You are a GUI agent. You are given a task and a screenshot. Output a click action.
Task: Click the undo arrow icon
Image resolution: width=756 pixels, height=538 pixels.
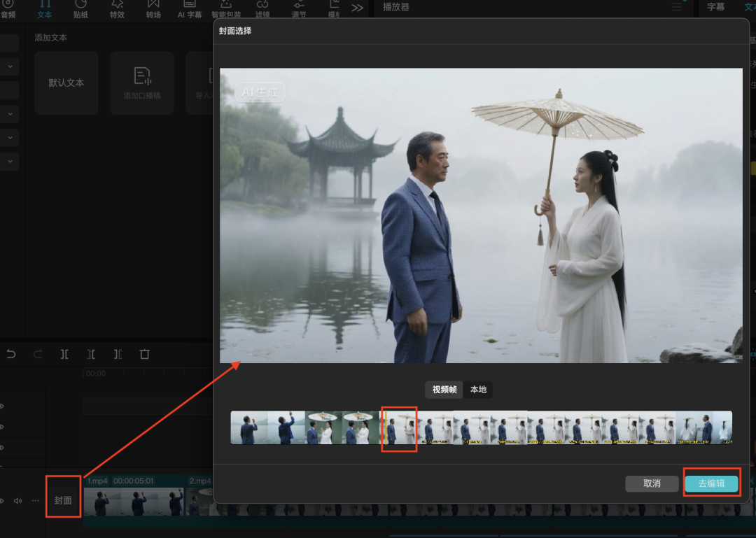(11, 354)
